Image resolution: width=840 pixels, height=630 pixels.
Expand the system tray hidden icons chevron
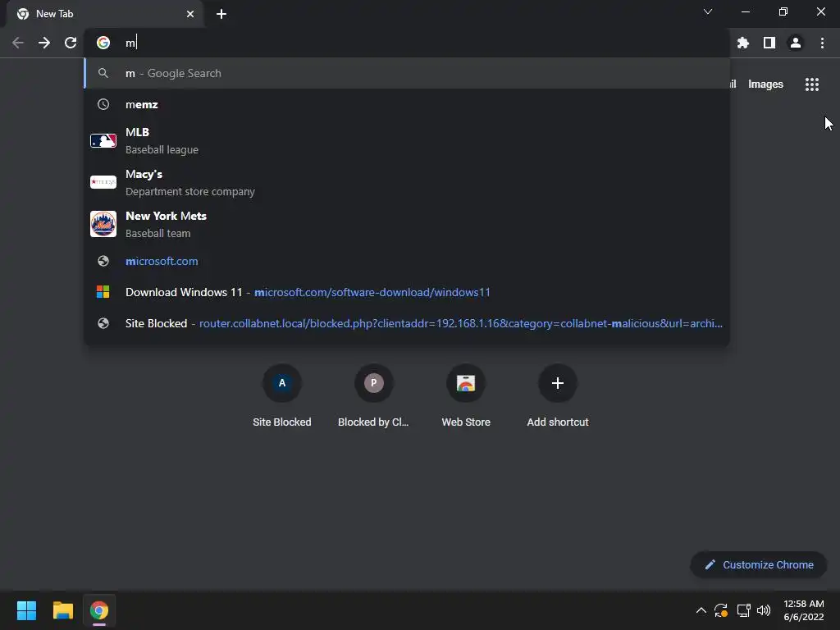point(701,610)
